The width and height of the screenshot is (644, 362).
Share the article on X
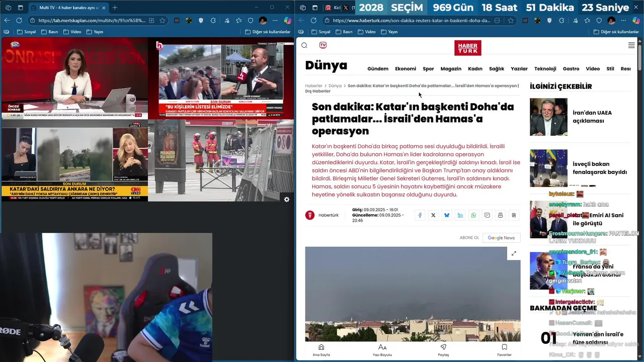click(433, 215)
